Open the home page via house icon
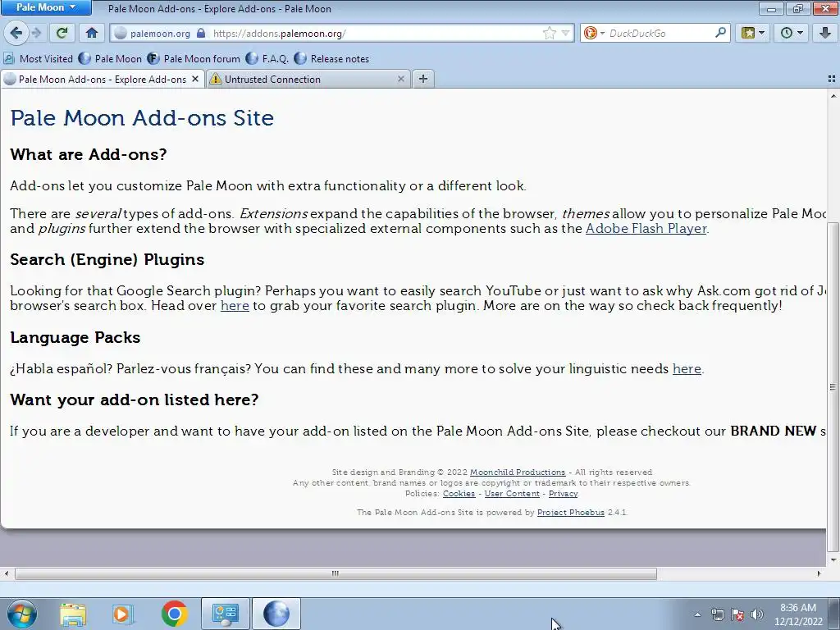 click(92, 33)
